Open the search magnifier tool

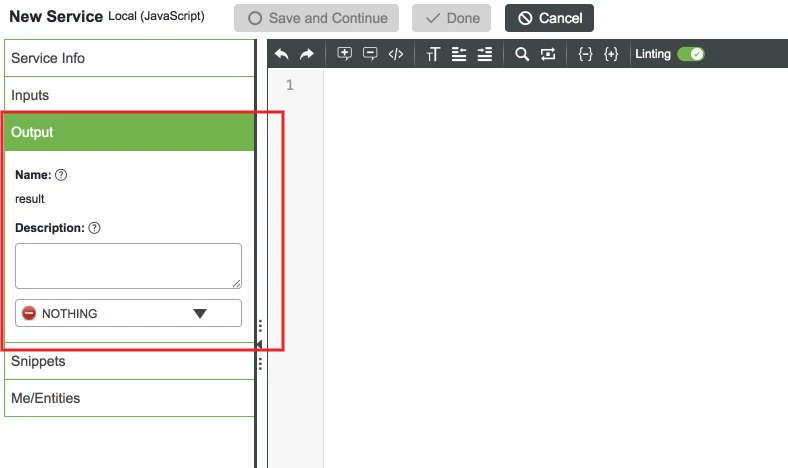[x=522, y=54]
